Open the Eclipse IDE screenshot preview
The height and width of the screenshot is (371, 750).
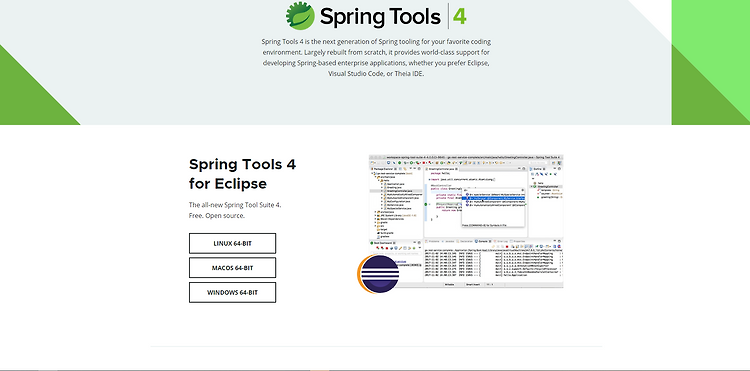coord(466,221)
